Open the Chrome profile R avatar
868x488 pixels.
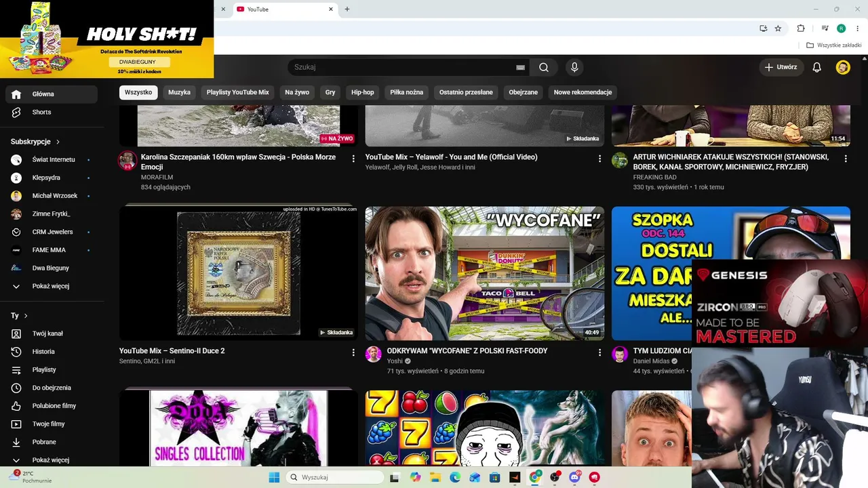pos(842,28)
